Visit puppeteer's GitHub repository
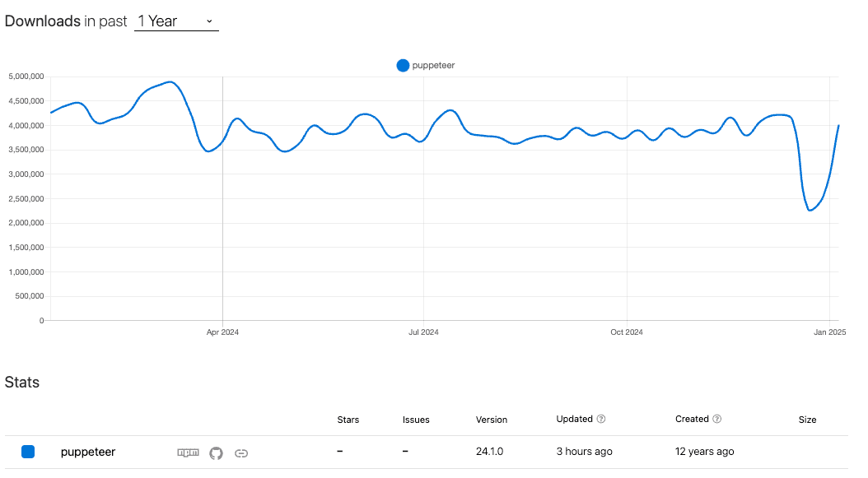 [216, 452]
